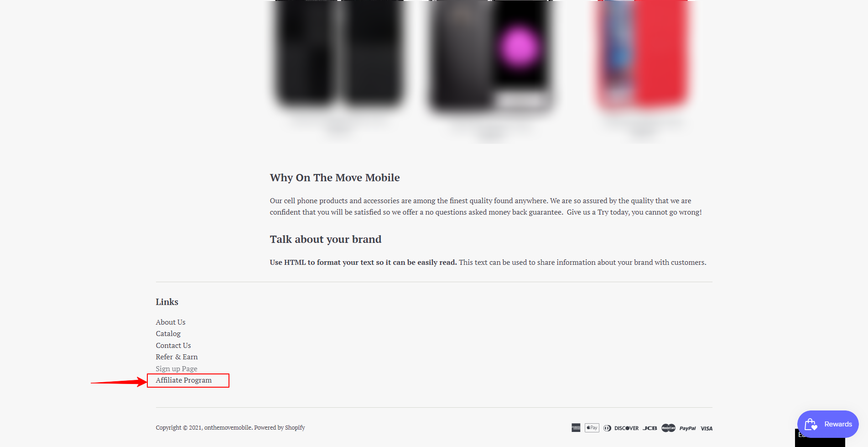Go to the Catalog link

[x=168, y=334]
